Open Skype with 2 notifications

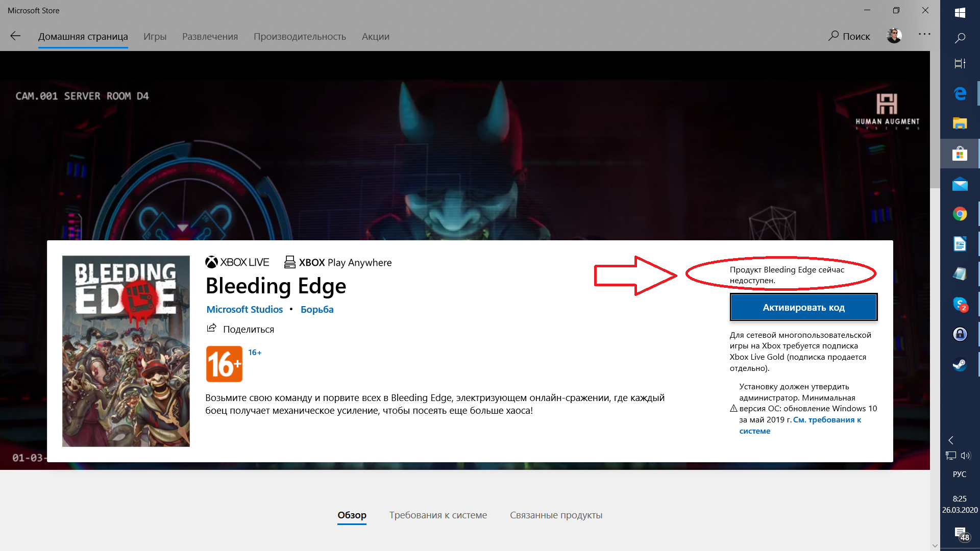(x=960, y=304)
